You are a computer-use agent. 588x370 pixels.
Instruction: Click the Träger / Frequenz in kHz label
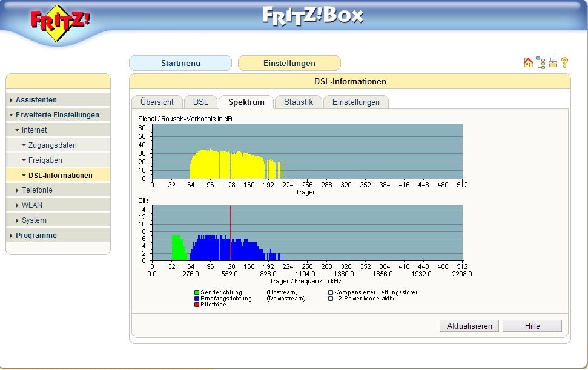[x=305, y=281]
